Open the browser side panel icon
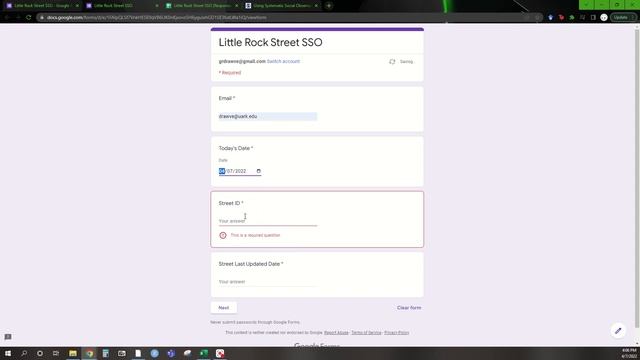Viewport: 640px width, 360px height. [593, 18]
